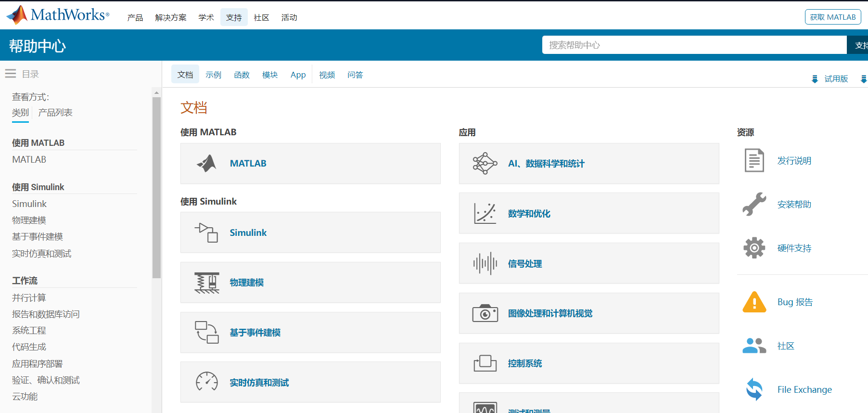
Task: Open the AI、数据科学和统计 link
Action: [x=546, y=164]
